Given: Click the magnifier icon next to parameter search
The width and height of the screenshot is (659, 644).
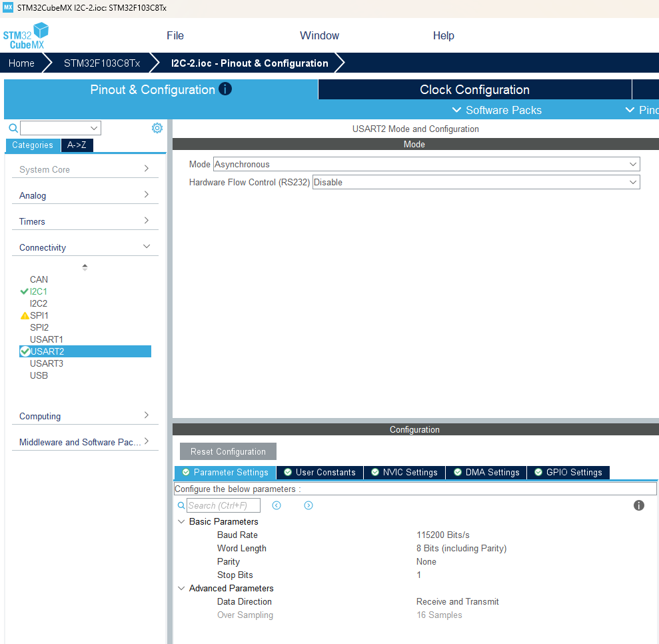Looking at the screenshot, I should (181, 505).
